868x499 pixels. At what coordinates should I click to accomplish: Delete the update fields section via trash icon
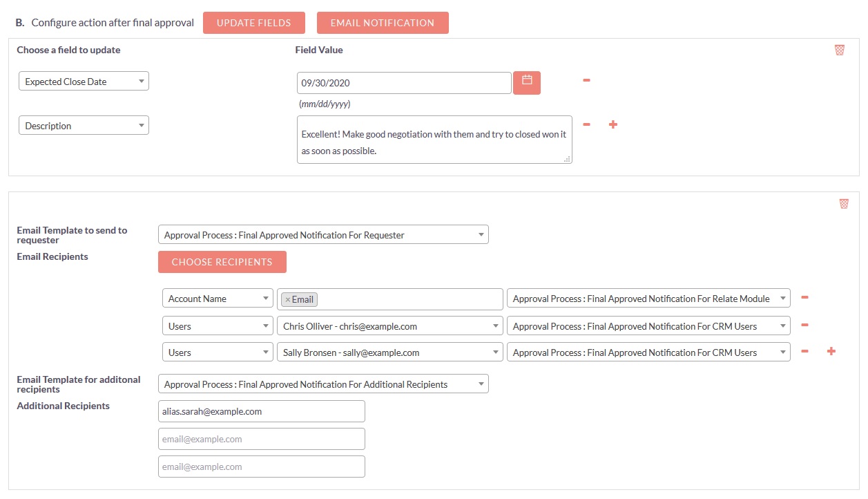(x=840, y=50)
